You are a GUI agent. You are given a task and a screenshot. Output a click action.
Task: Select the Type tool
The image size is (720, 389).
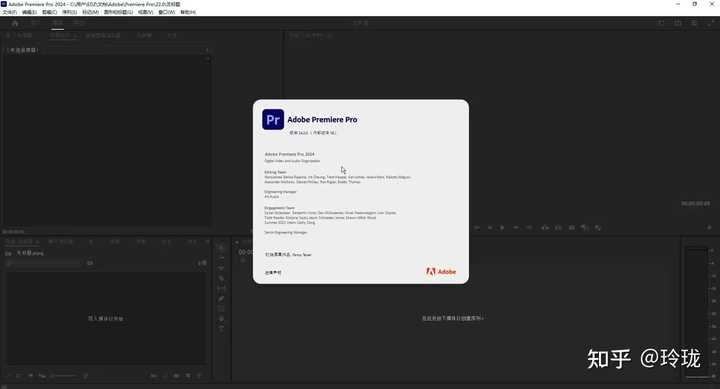point(221,329)
